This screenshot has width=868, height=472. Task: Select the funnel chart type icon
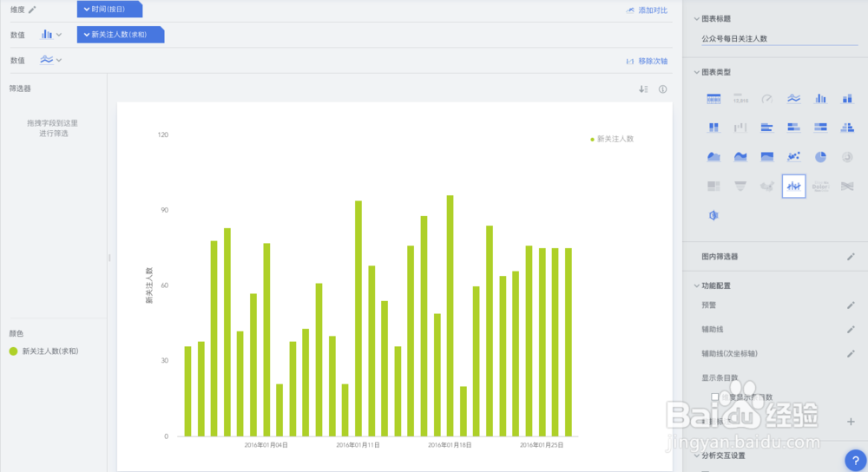click(x=740, y=186)
